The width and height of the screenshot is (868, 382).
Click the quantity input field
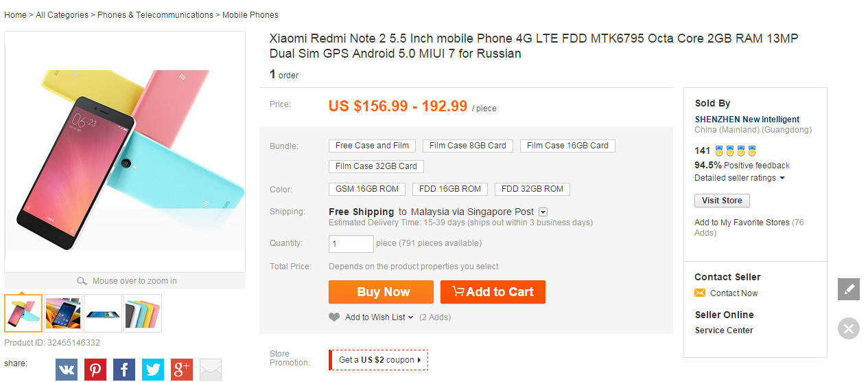[351, 244]
